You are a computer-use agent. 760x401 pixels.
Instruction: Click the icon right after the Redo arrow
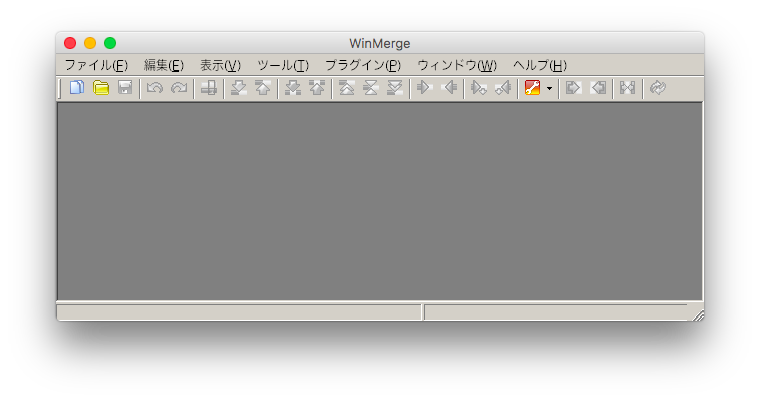pyautogui.click(x=208, y=88)
